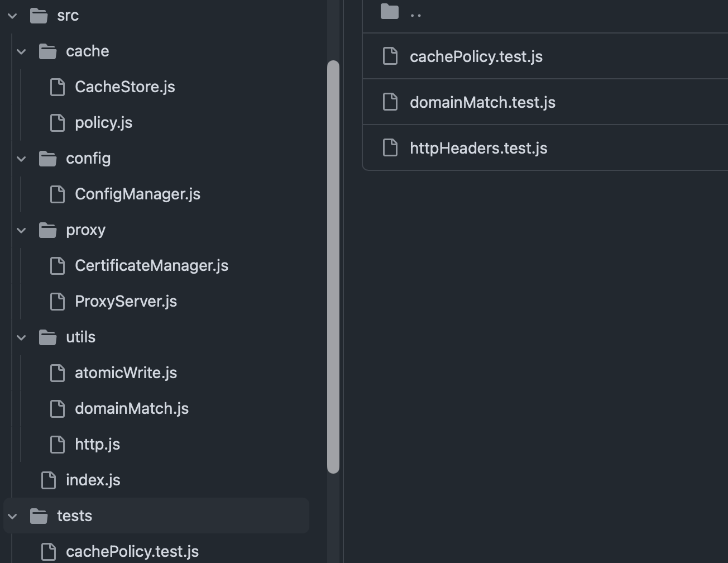This screenshot has height=563, width=728.
Task: Select atomicWrite.js in the utils folder
Action: tap(126, 373)
